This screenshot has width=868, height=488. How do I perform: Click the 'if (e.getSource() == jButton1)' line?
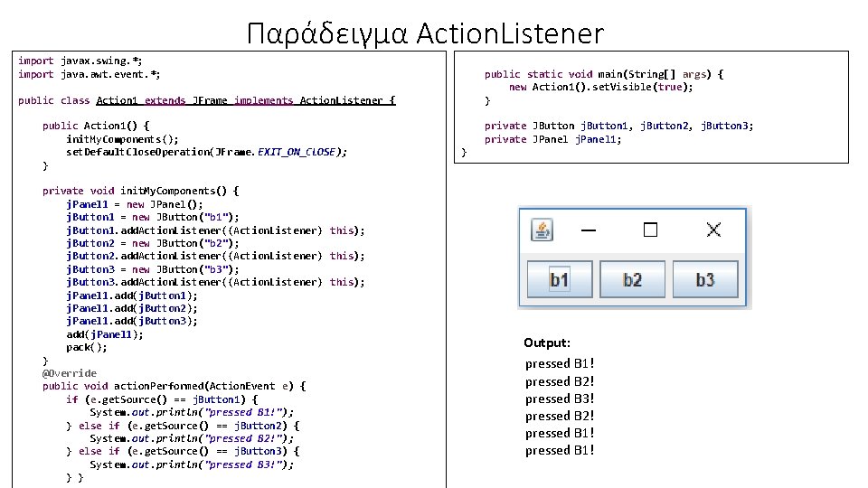pos(162,399)
